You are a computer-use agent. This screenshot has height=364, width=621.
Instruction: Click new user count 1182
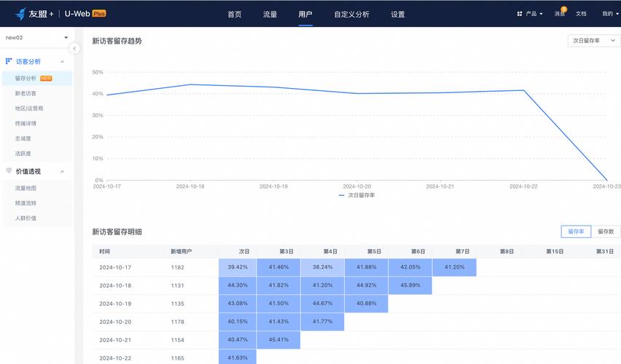(x=177, y=267)
